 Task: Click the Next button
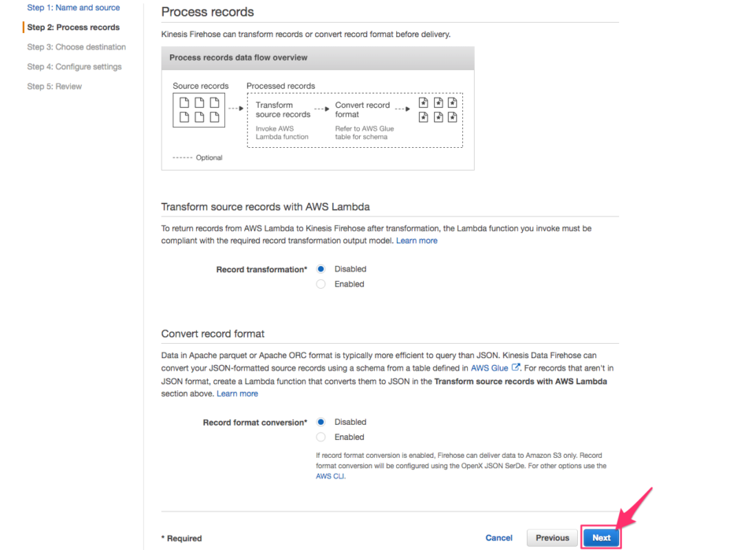click(x=601, y=538)
